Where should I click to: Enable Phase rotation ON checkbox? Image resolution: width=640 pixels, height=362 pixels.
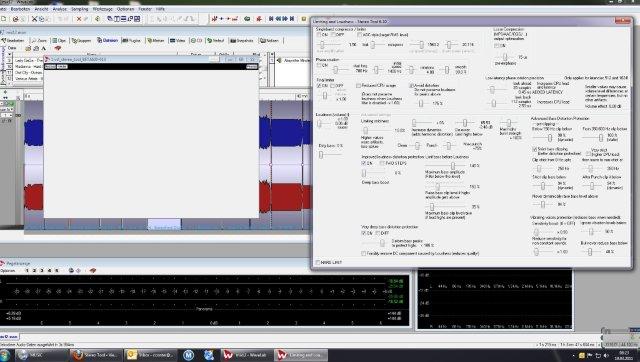[x=319, y=65]
